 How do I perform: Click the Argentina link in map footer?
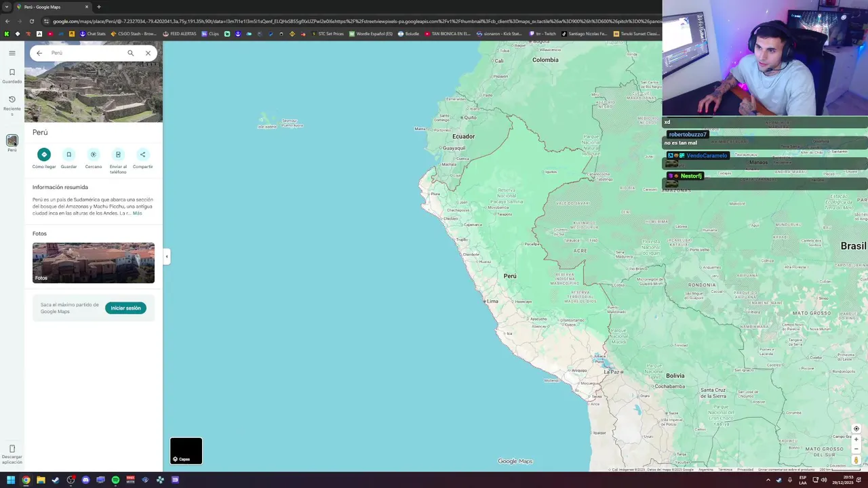706,469
